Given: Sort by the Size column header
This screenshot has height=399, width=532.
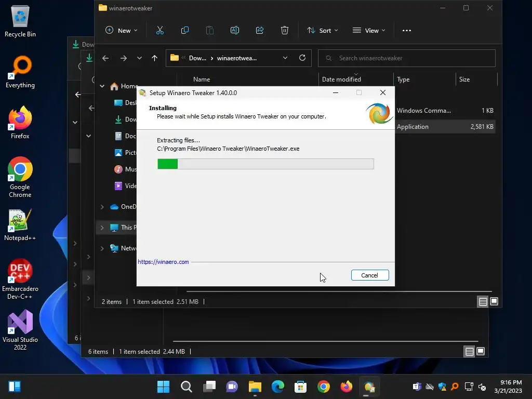Looking at the screenshot, I should 464,79.
